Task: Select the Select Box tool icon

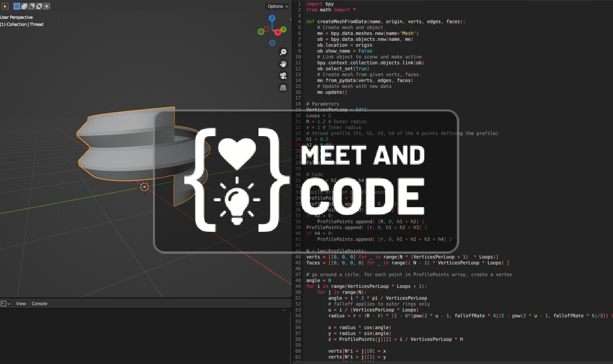Action: pyautogui.click(x=5, y=6)
